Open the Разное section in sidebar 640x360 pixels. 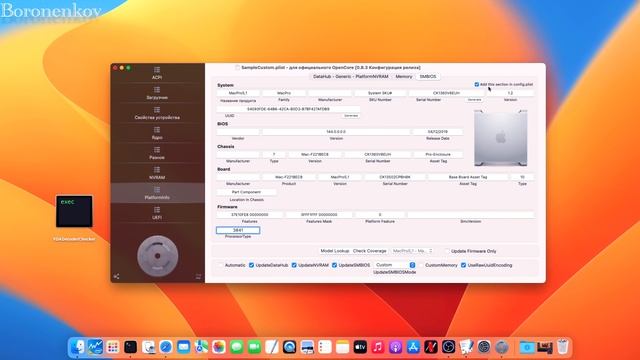(x=157, y=153)
